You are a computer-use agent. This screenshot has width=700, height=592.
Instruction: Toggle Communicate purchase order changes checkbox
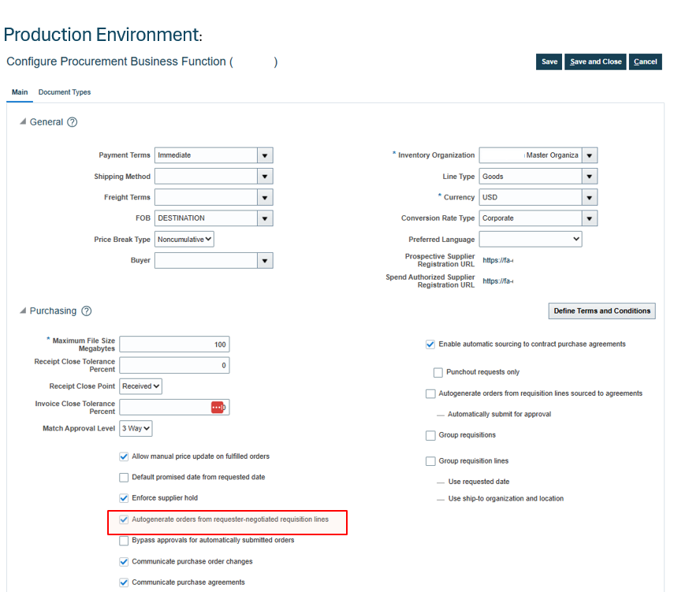coord(124,561)
